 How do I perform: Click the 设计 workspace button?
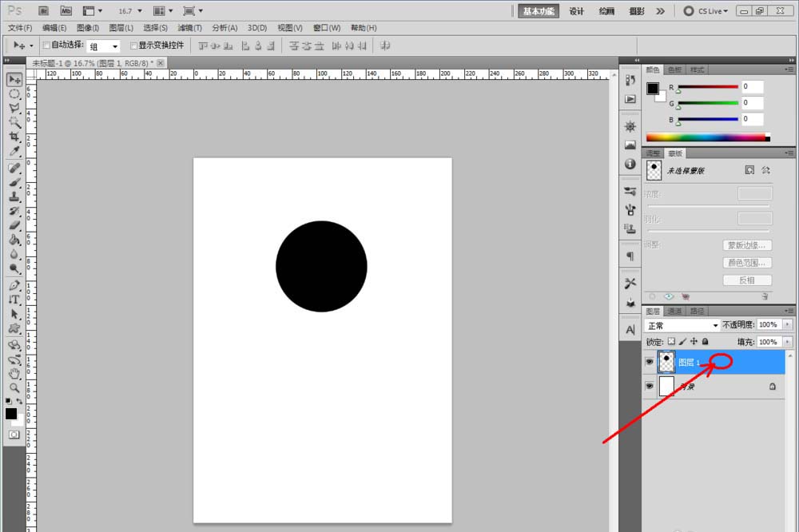click(576, 11)
